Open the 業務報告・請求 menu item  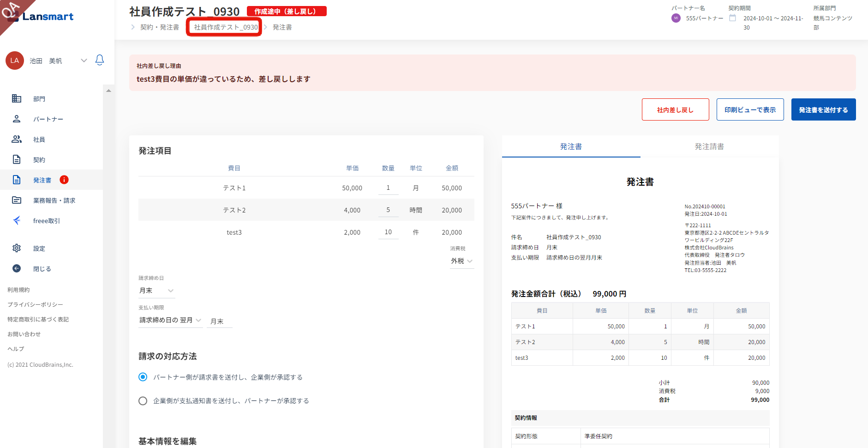[51, 200]
